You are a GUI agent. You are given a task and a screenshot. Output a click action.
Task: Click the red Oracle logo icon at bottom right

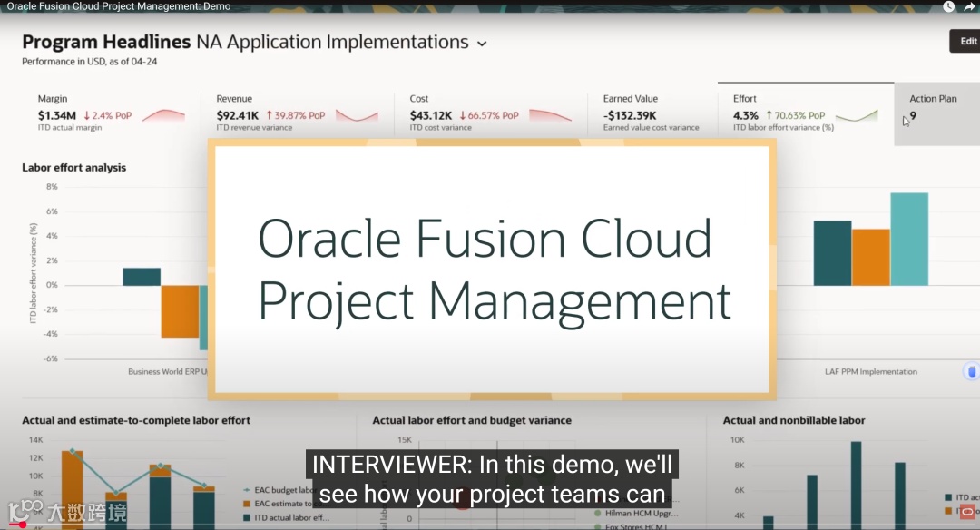[x=967, y=512]
